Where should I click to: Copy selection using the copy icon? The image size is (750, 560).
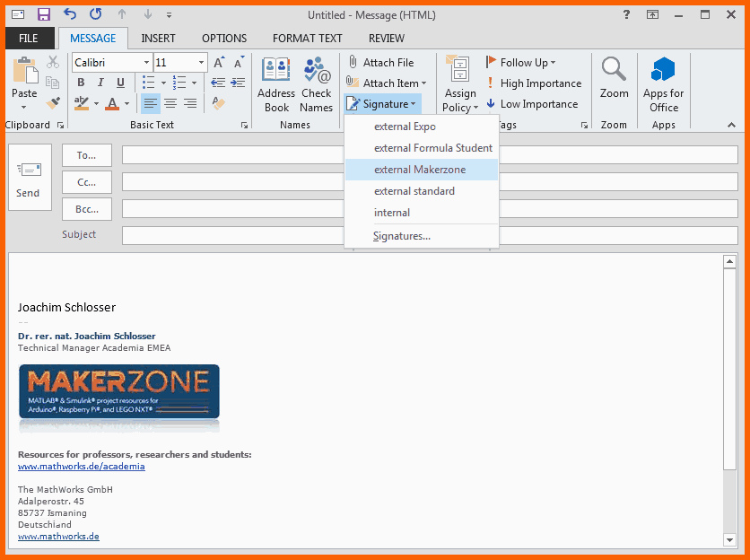pyautogui.click(x=52, y=83)
